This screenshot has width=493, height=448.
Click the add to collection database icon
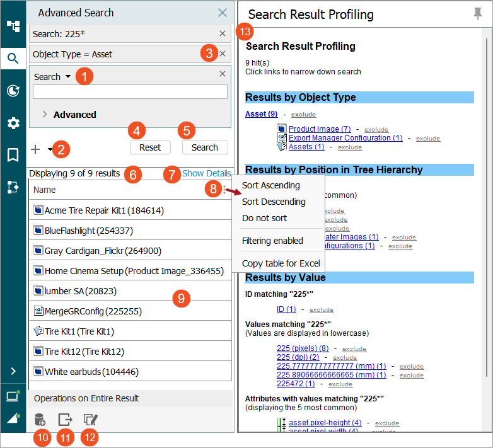(x=40, y=420)
